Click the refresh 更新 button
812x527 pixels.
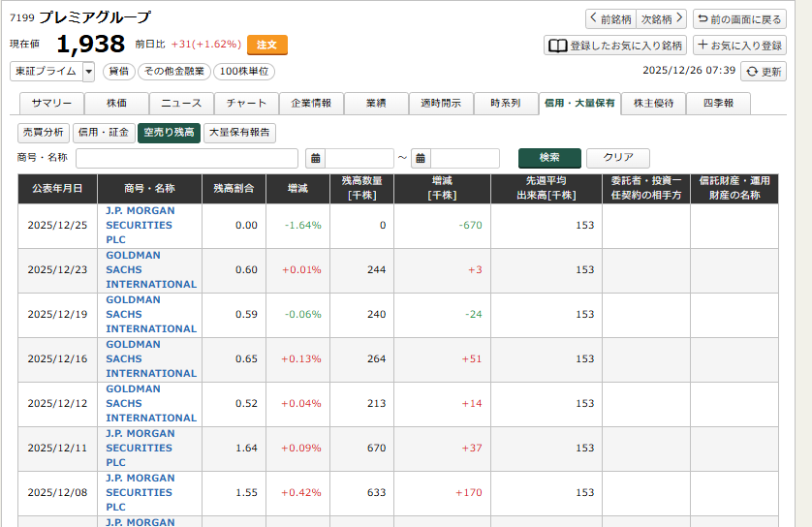764,72
